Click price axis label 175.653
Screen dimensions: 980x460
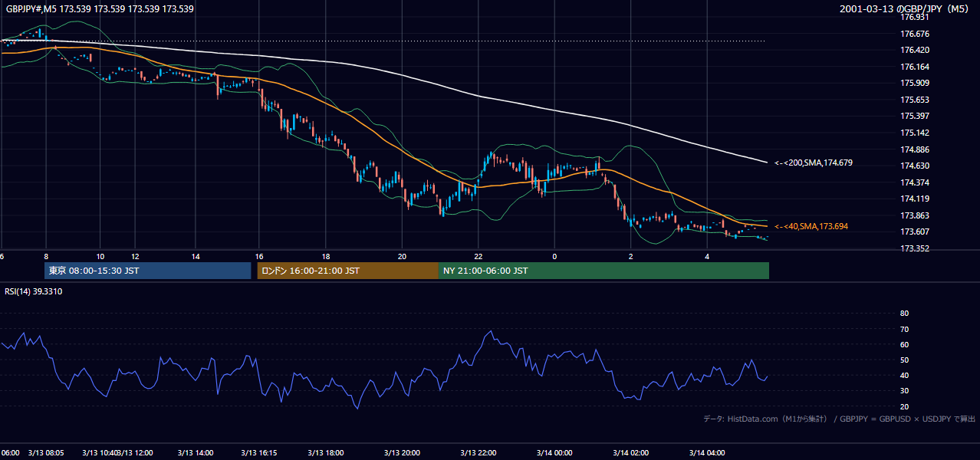tap(915, 100)
